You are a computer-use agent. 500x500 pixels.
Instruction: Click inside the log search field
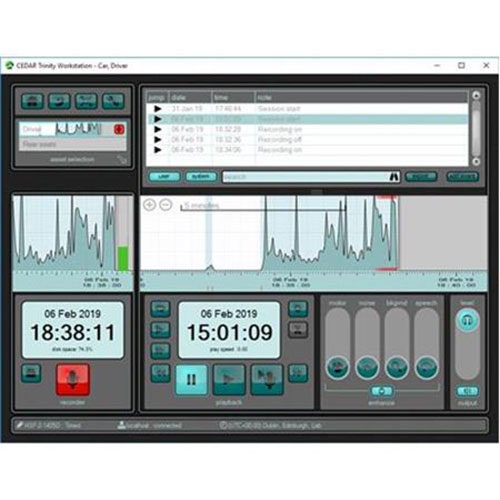click(x=306, y=177)
